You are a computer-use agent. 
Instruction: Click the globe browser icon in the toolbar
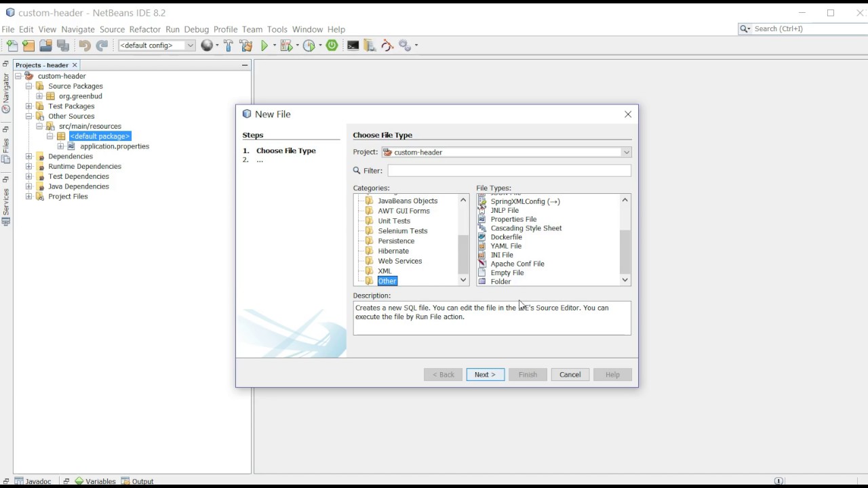tap(207, 45)
